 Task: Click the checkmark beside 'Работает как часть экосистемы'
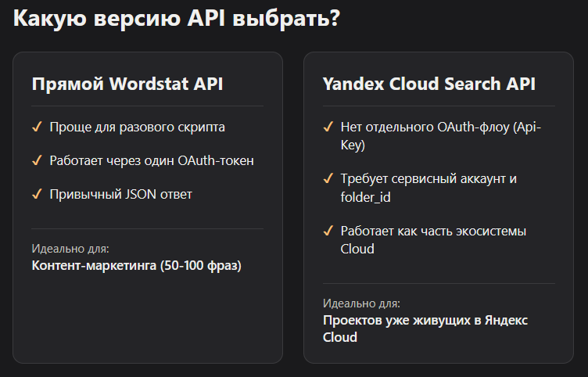(328, 231)
